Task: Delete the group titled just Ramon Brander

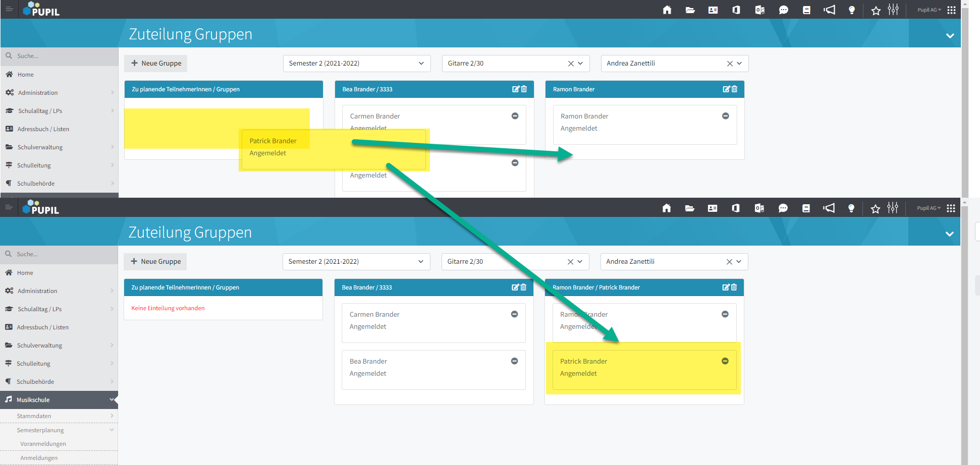Action: [734, 89]
